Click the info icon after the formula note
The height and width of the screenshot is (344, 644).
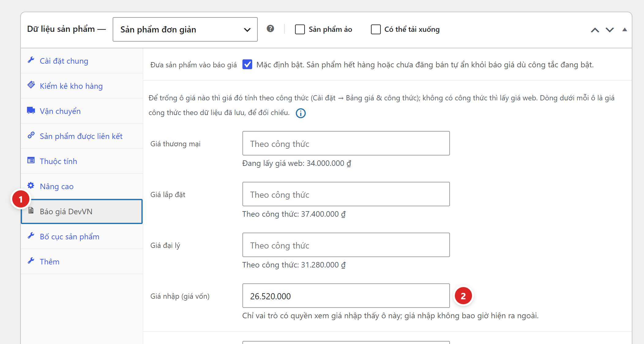(x=301, y=113)
